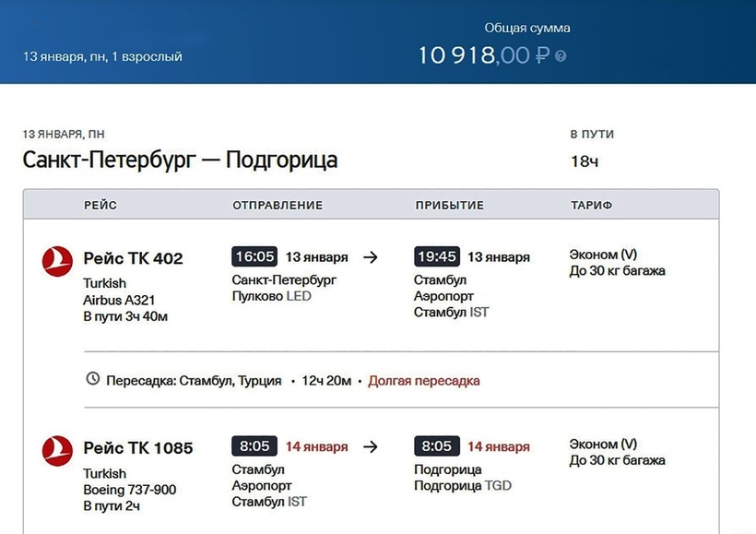Screen dimensions: 756x534
Task: Click the Санкт-Петербург — Подгорица route heading
Action: [x=180, y=160]
